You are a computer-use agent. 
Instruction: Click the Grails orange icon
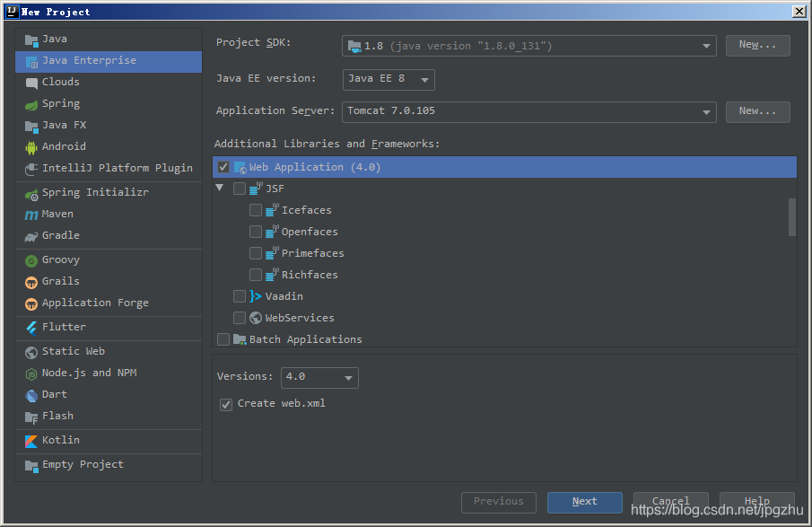[31, 283]
